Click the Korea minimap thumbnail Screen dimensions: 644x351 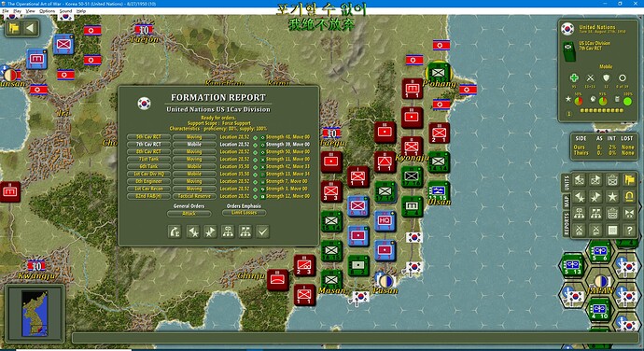coord(35,314)
